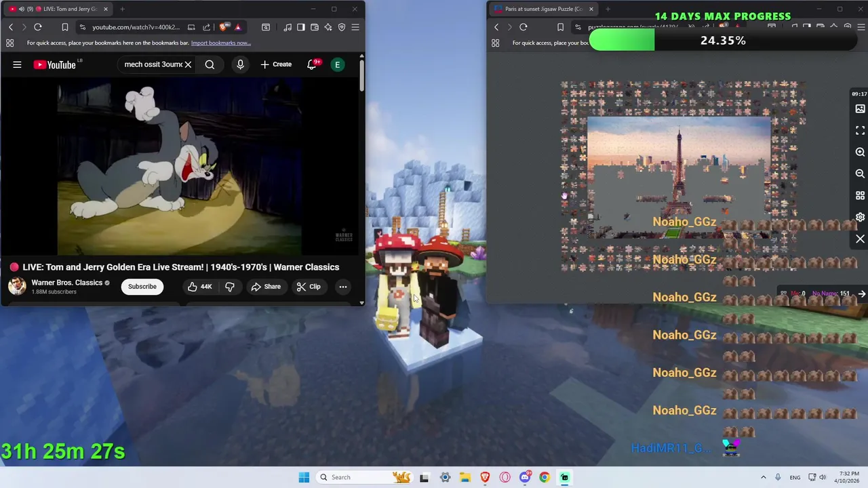Create a Clip of the video
This screenshot has width=868, height=488.
point(309,287)
